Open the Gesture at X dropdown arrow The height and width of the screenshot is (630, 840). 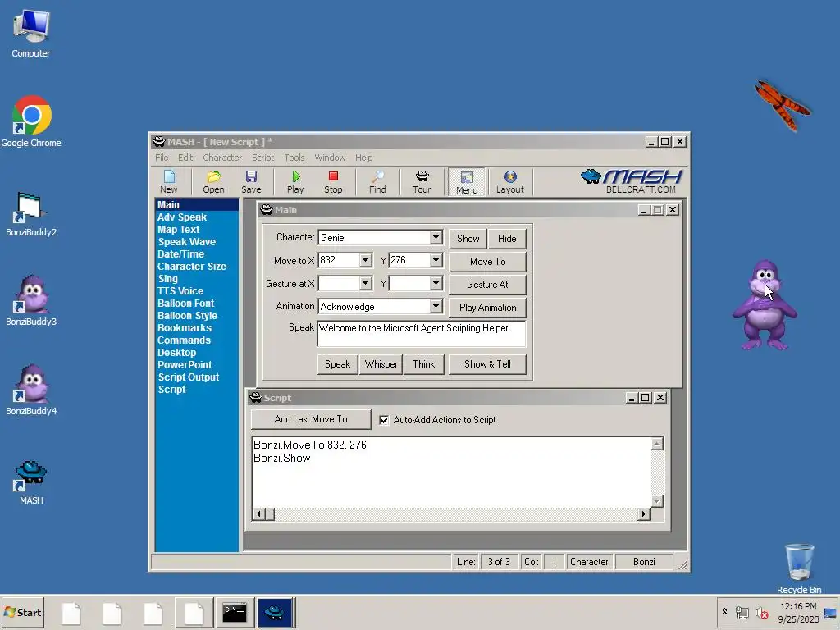pos(365,283)
